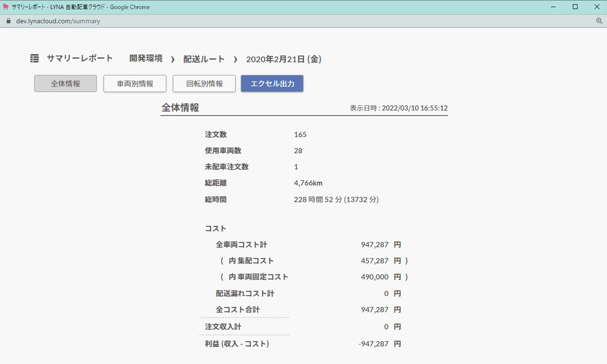Click the 表示日時 timestamp text
Viewport: 607px width, 364px height.
pos(398,108)
